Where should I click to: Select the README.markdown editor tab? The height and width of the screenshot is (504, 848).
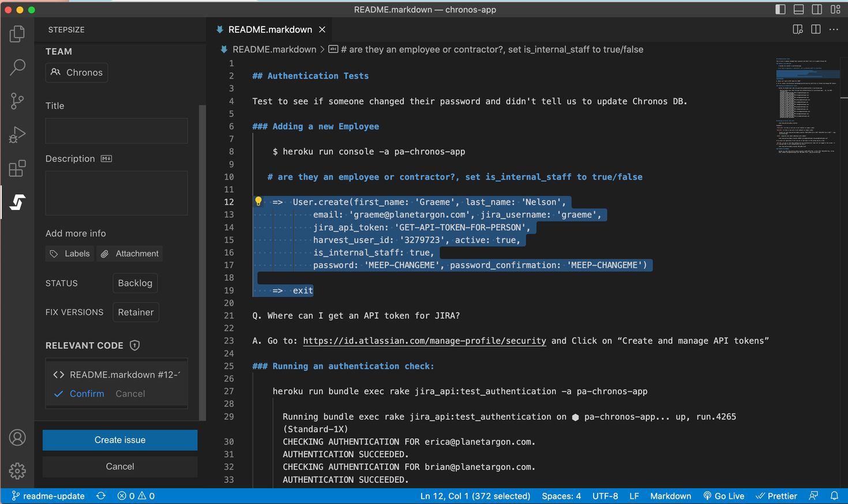[x=270, y=29]
